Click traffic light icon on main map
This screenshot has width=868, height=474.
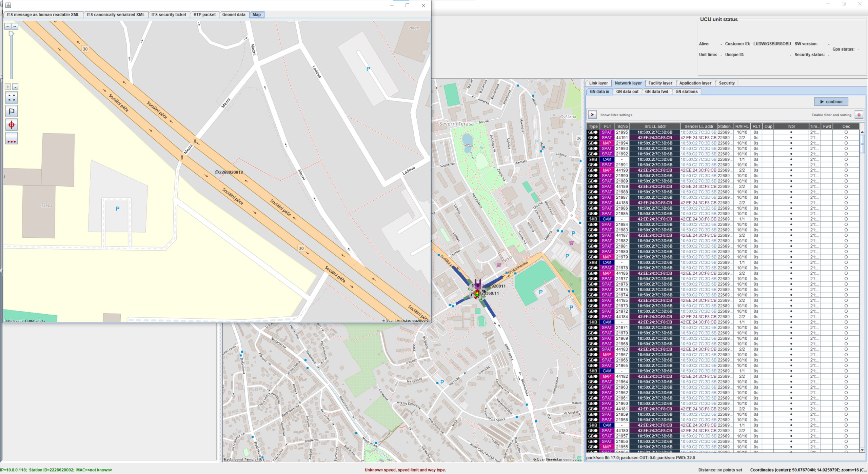(x=477, y=294)
